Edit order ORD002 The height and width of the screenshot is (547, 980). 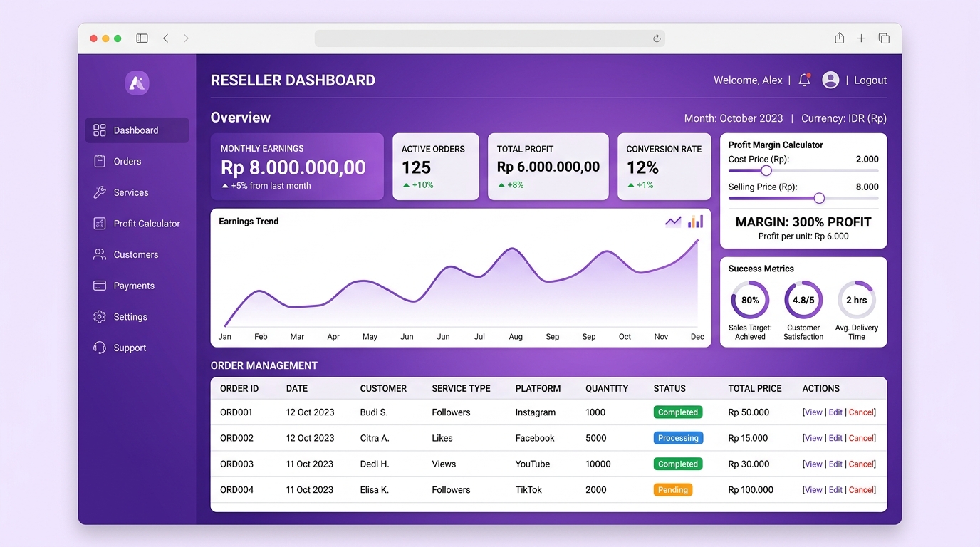(835, 438)
